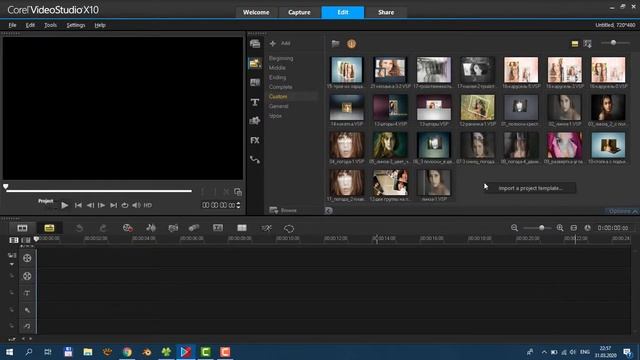The image size is (640, 360).
Task: Open the Auto Music icon
Action: tap(173, 228)
